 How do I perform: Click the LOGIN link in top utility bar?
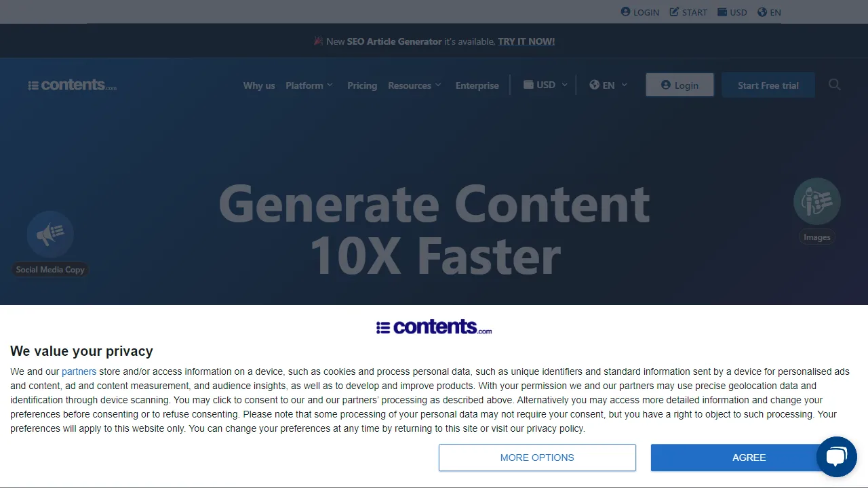[x=640, y=12]
